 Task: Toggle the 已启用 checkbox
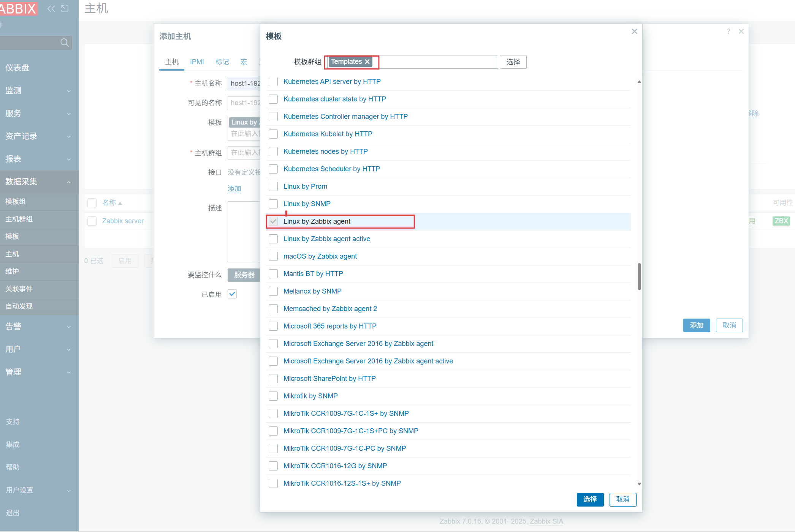click(232, 294)
